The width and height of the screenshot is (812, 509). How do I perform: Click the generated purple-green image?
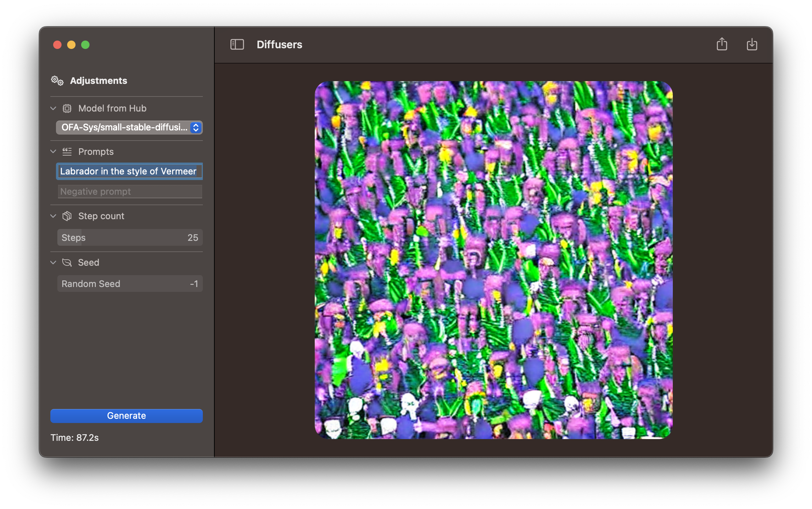493,260
